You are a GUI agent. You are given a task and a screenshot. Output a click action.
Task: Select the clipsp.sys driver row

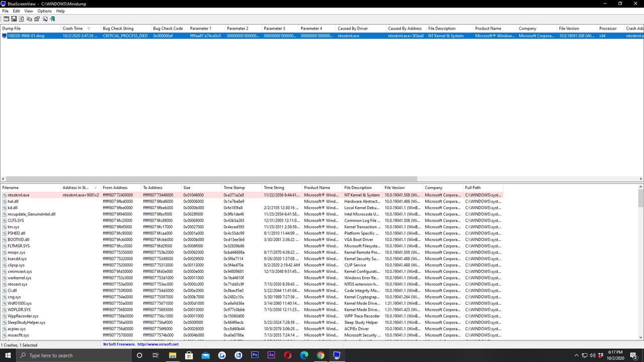[252, 265]
